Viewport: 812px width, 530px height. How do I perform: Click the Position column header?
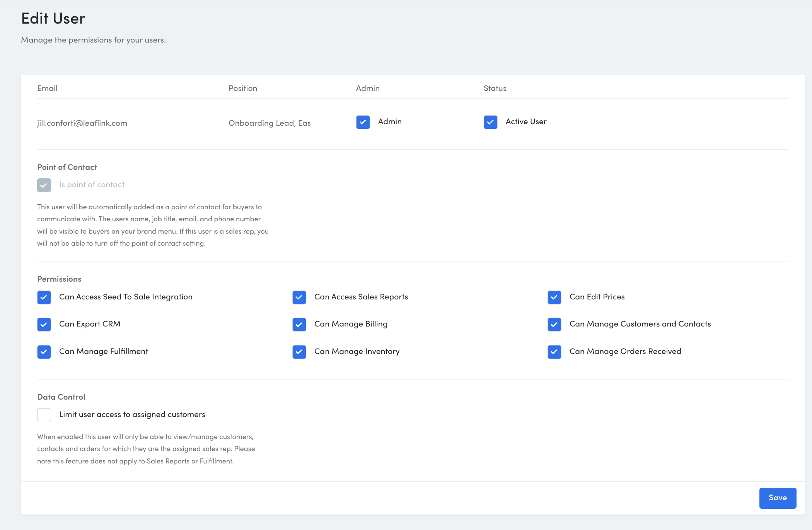243,88
